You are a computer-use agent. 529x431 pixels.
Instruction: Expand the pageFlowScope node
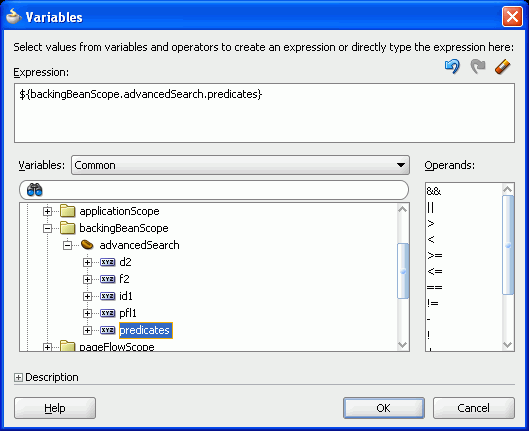click(47, 347)
